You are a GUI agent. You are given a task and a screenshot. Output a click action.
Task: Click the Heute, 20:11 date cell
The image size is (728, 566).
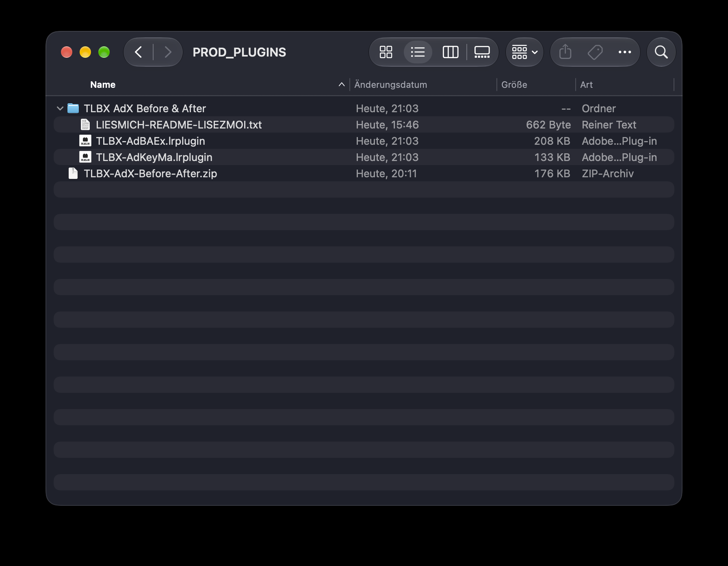click(386, 174)
